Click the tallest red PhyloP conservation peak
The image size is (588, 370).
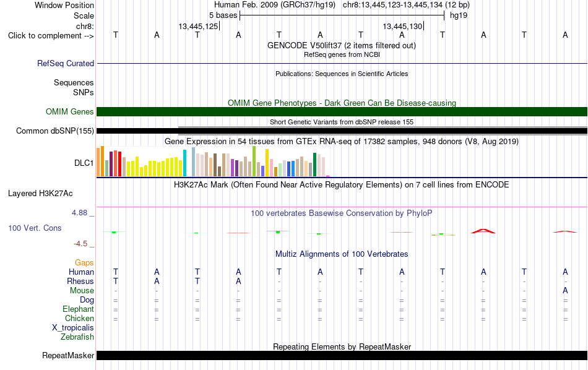(x=483, y=231)
